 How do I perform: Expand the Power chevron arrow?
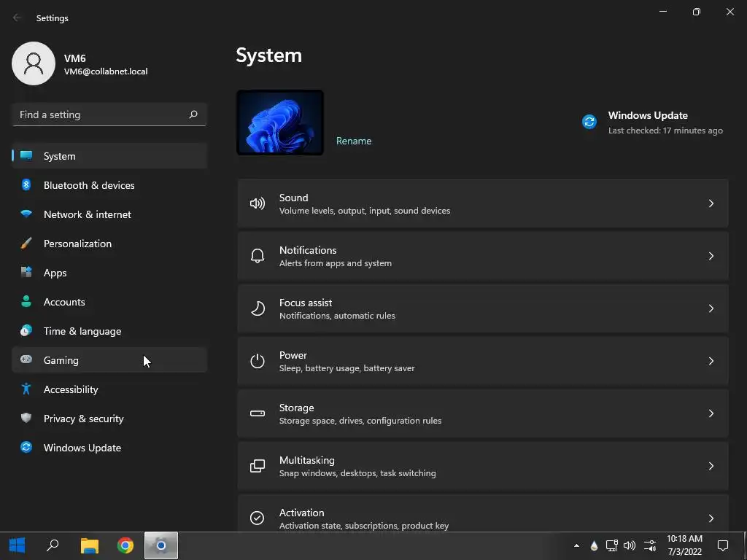pyautogui.click(x=711, y=361)
